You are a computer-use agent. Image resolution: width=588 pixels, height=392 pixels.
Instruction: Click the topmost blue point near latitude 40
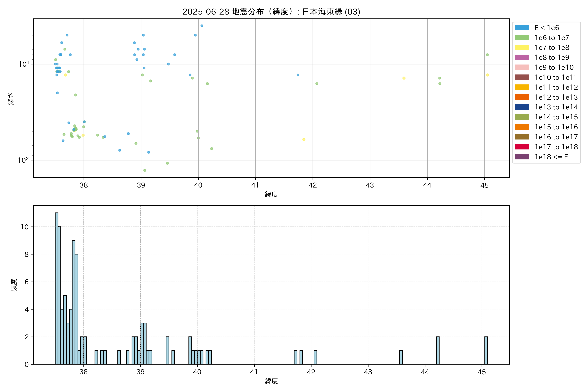pos(202,26)
